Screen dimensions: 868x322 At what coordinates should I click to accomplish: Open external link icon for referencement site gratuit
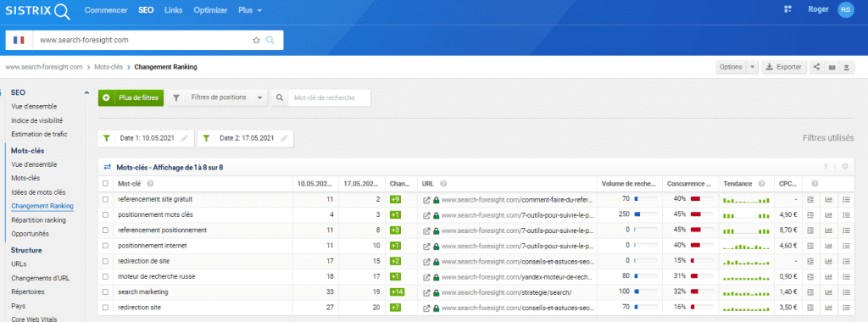(426, 200)
